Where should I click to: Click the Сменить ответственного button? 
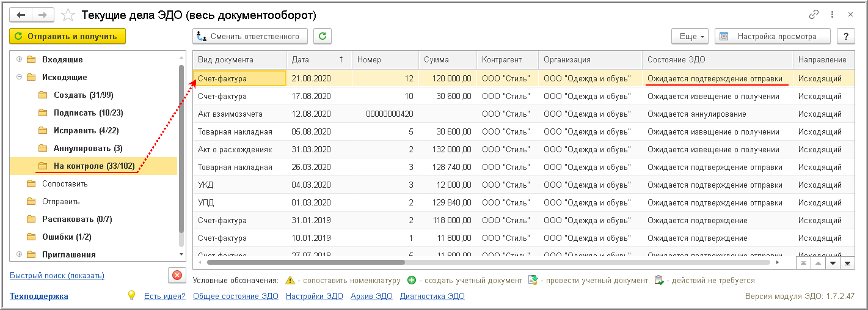tap(250, 36)
